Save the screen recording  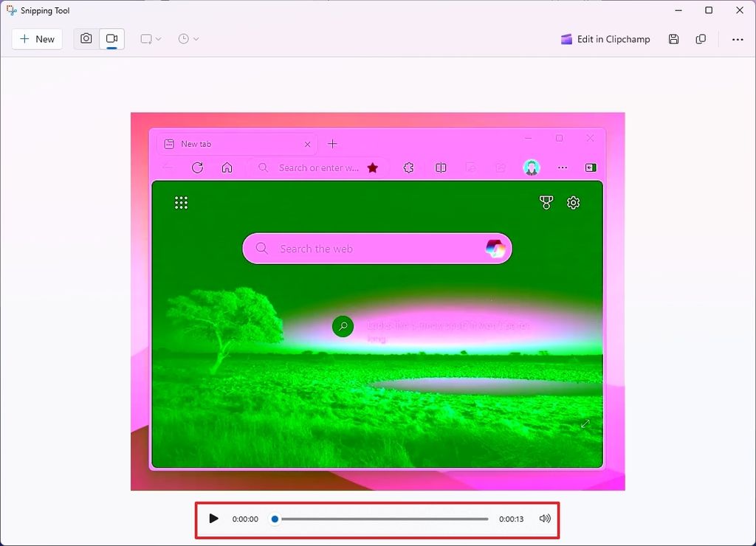click(673, 39)
